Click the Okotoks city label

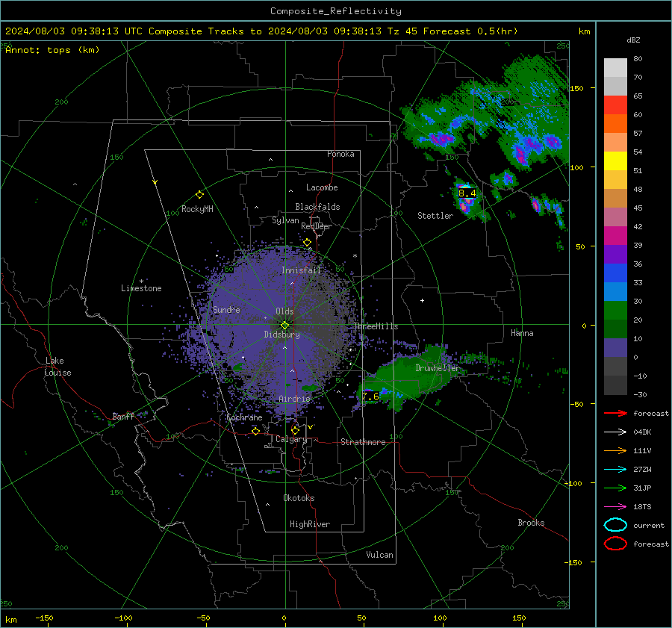tap(299, 498)
